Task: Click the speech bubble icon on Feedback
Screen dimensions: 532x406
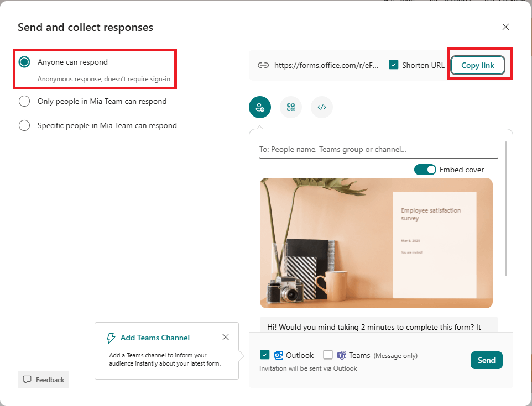Action: pyautogui.click(x=29, y=379)
